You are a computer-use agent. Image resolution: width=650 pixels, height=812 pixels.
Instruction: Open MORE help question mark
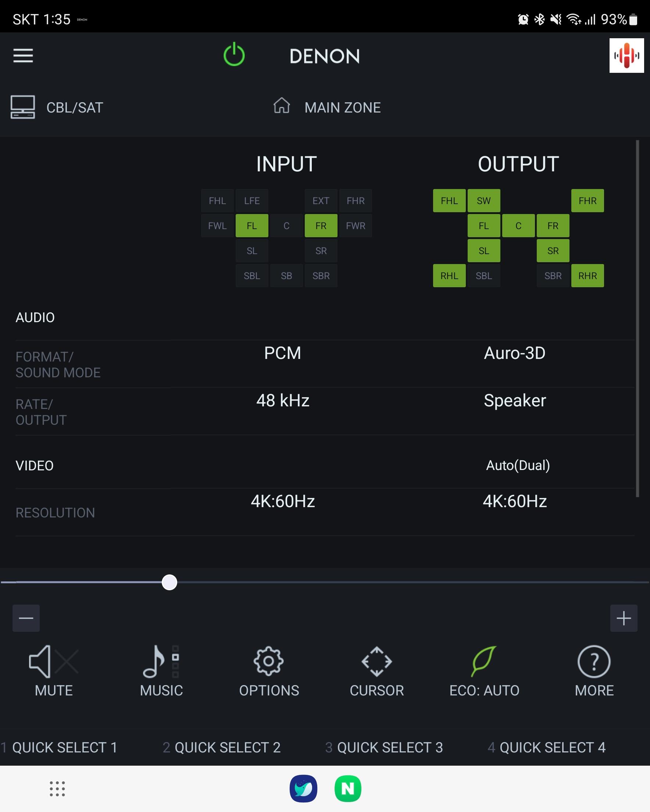coord(594,670)
